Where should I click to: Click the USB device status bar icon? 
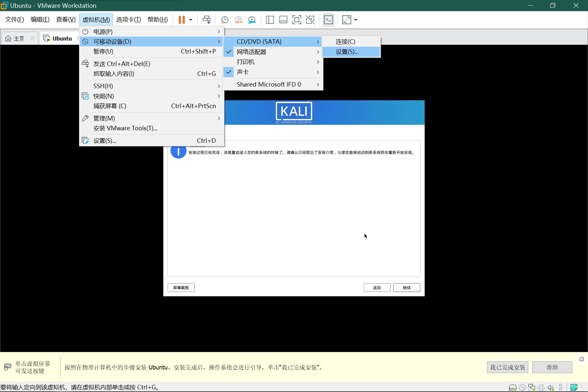tap(561, 387)
